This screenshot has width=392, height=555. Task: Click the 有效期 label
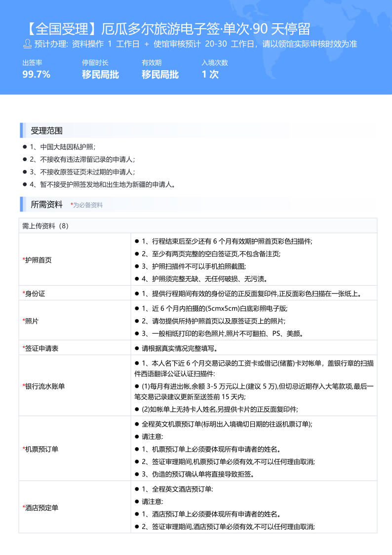coord(152,63)
